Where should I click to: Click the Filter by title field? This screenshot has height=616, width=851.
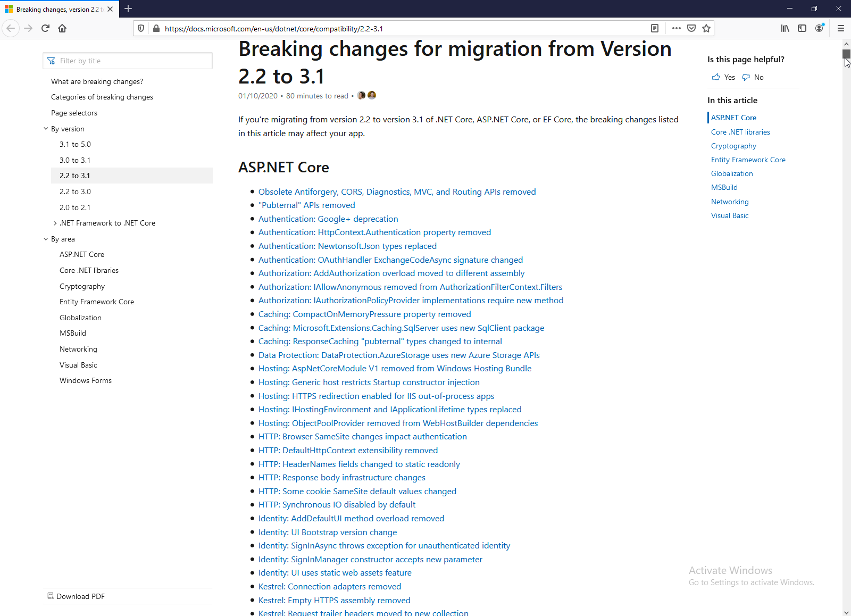pos(133,61)
